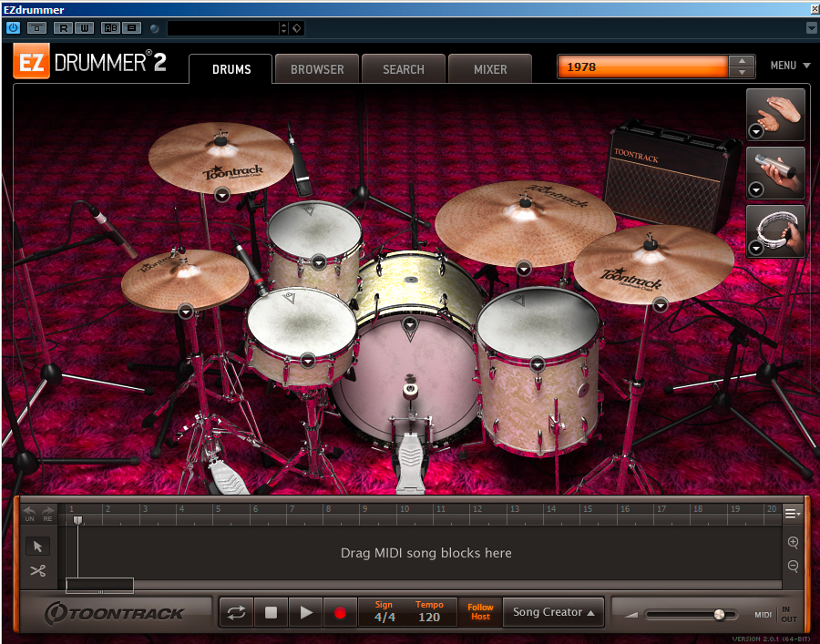This screenshot has height=644, width=820.
Task: Step to next kit preset with down arrow
Action: pos(742,72)
